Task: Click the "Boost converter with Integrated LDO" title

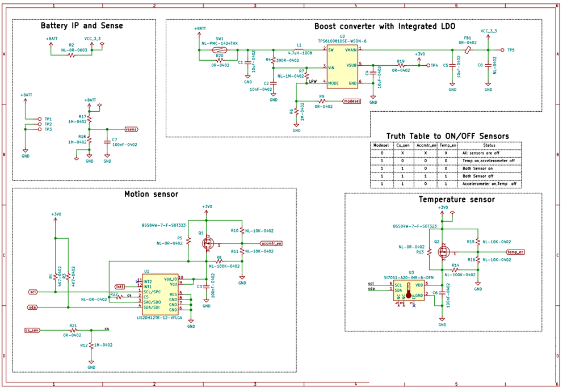Action: click(385, 26)
